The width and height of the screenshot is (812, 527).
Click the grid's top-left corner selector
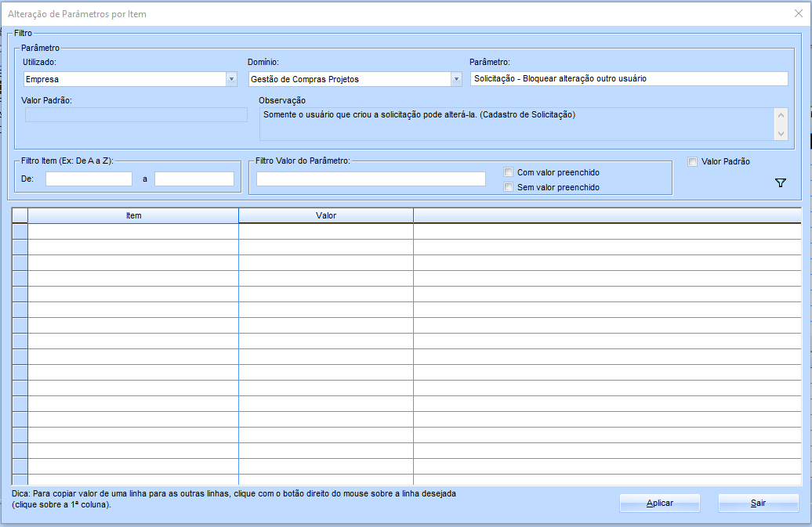20,215
